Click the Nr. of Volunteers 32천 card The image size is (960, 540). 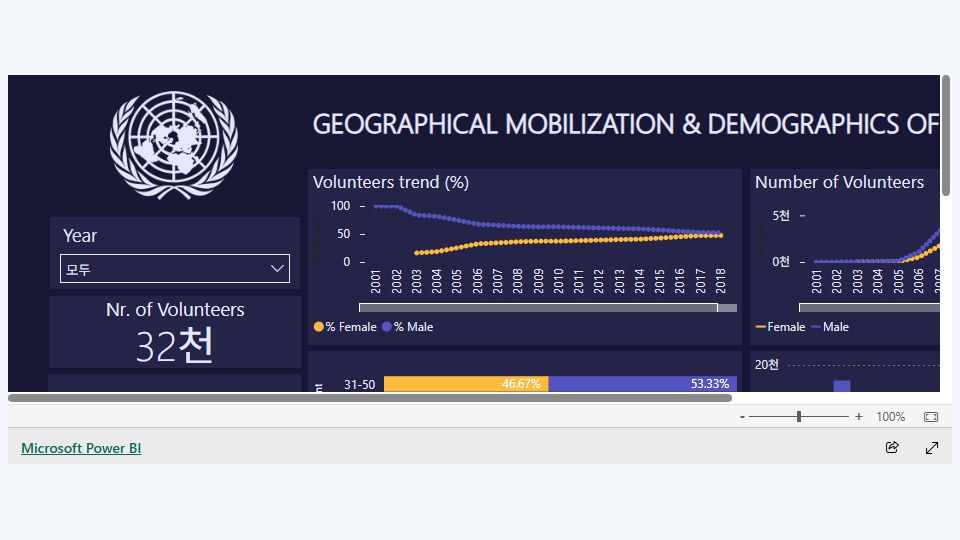pos(174,332)
